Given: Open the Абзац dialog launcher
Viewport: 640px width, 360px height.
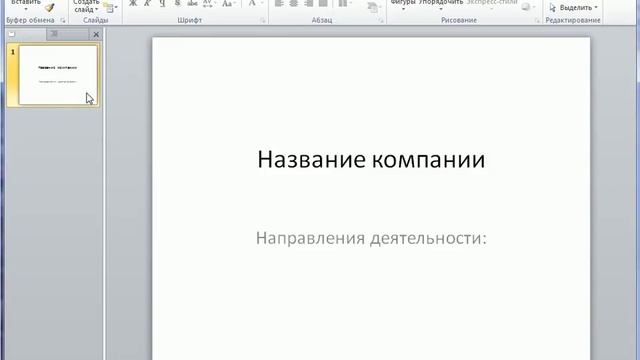Looking at the screenshot, I should tap(381, 20).
